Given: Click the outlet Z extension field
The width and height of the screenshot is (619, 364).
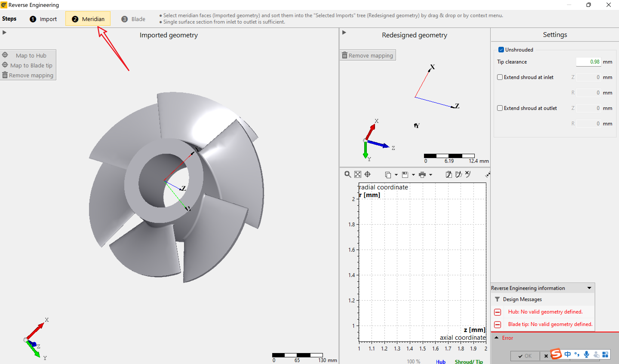Looking at the screenshot, I should [x=588, y=108].
